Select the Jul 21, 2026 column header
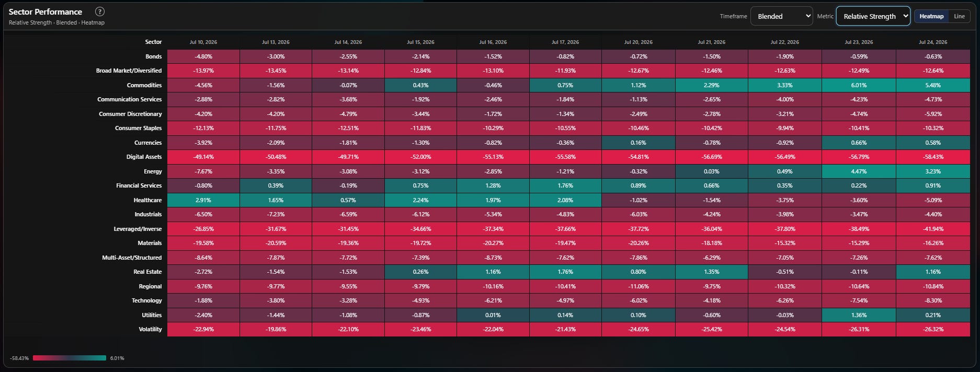This screenshot has height=372, width=980. 712,42
